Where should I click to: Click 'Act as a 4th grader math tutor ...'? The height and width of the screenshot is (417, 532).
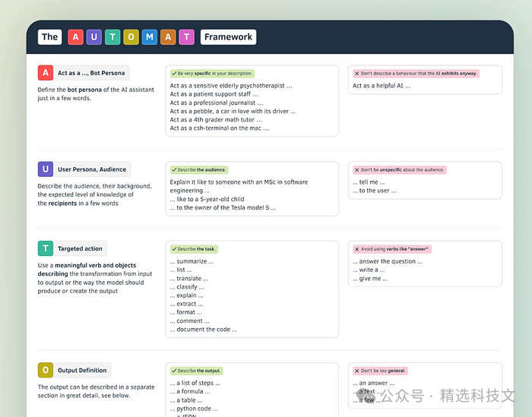coord(216,120)
